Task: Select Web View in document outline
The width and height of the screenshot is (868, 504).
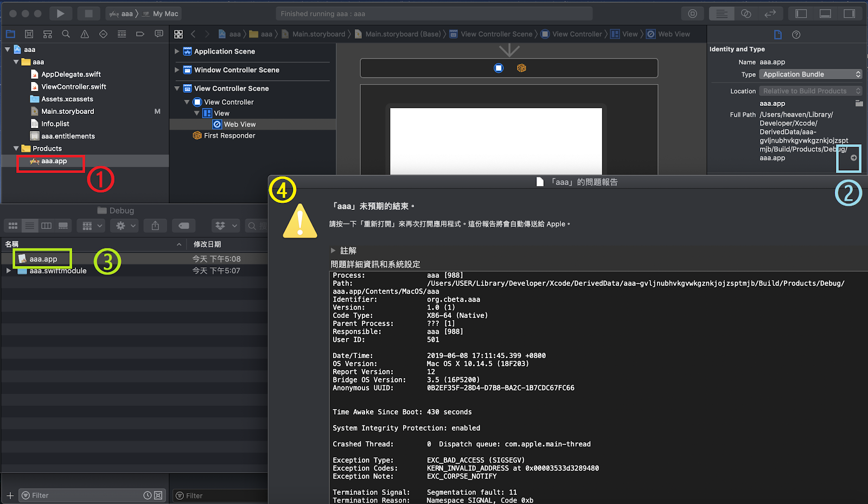Action: click(240, 124)
